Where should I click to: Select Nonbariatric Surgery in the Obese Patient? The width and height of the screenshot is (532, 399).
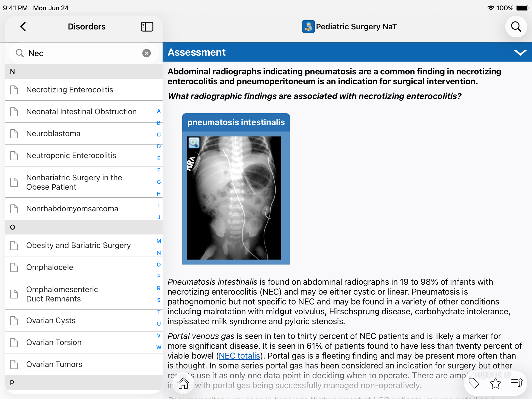pyautogui.click(x=84, y=182)
